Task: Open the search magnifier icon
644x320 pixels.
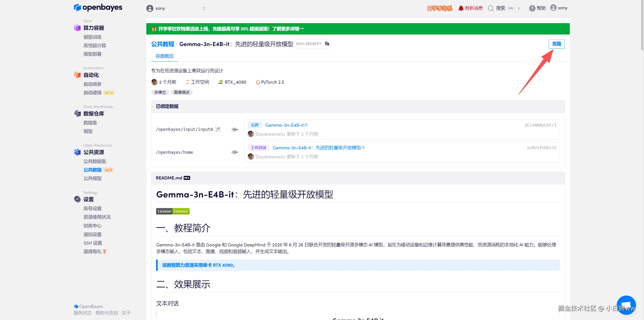Action: 491,8
